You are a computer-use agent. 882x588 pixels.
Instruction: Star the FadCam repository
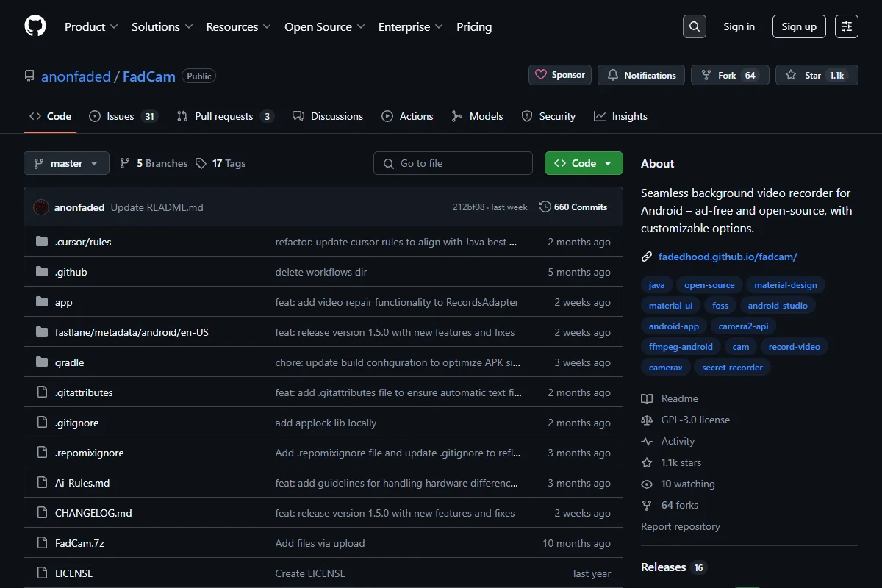(x=817, y=75)
